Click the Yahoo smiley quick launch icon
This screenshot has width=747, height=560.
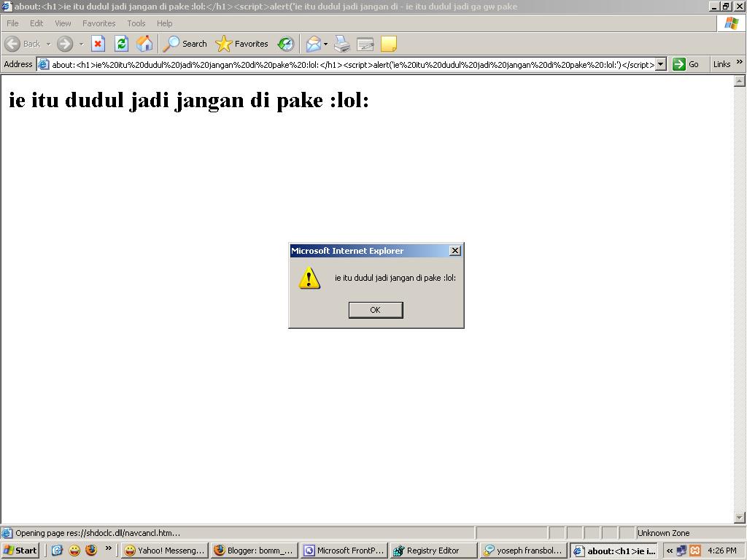74,551
